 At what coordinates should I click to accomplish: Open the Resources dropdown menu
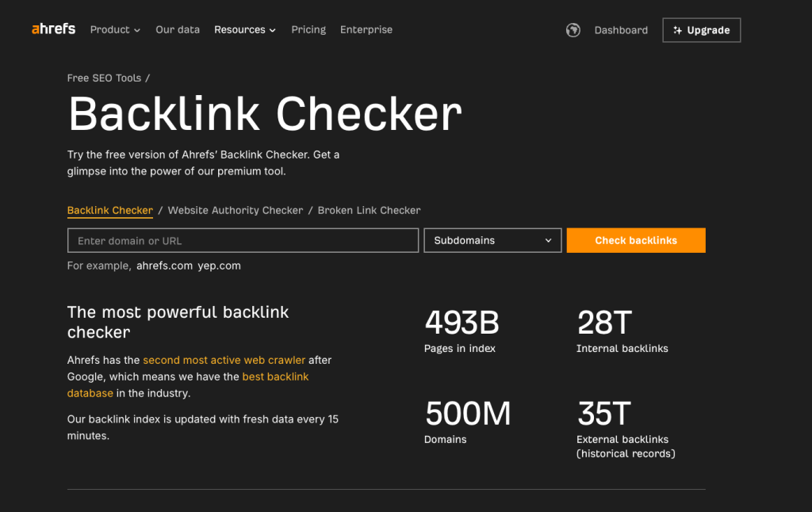click(x=240, y=29)
